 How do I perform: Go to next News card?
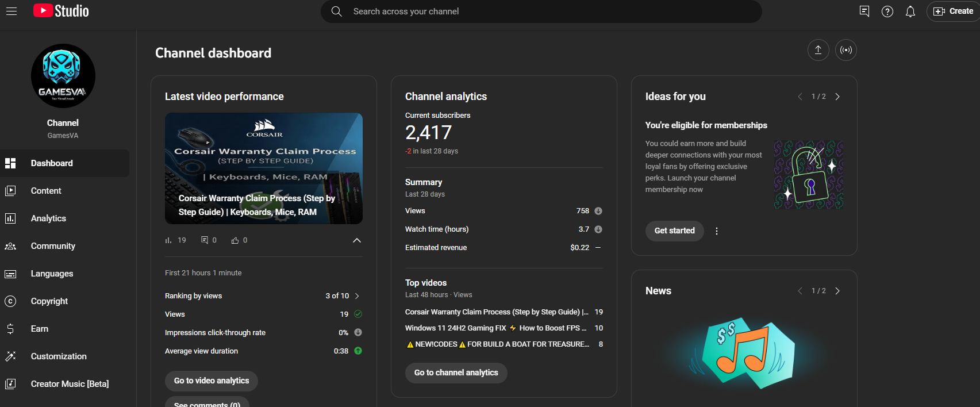tap(837, 291)
